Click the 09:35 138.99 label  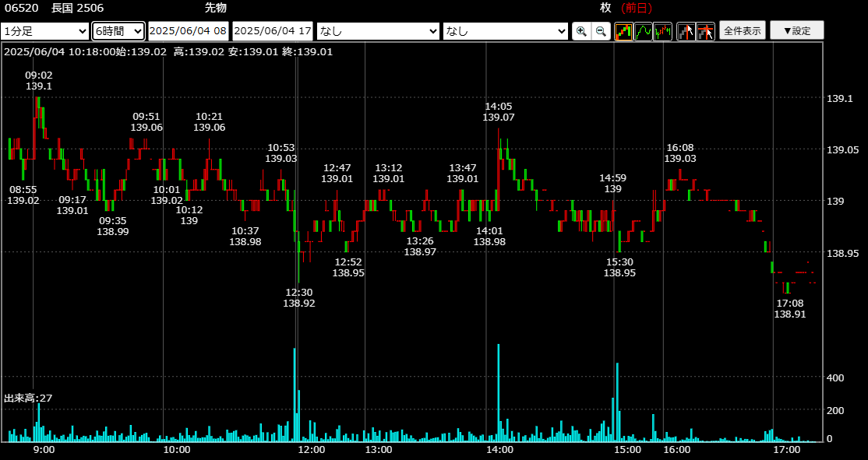pyautogui.click(x=113, y=226)
